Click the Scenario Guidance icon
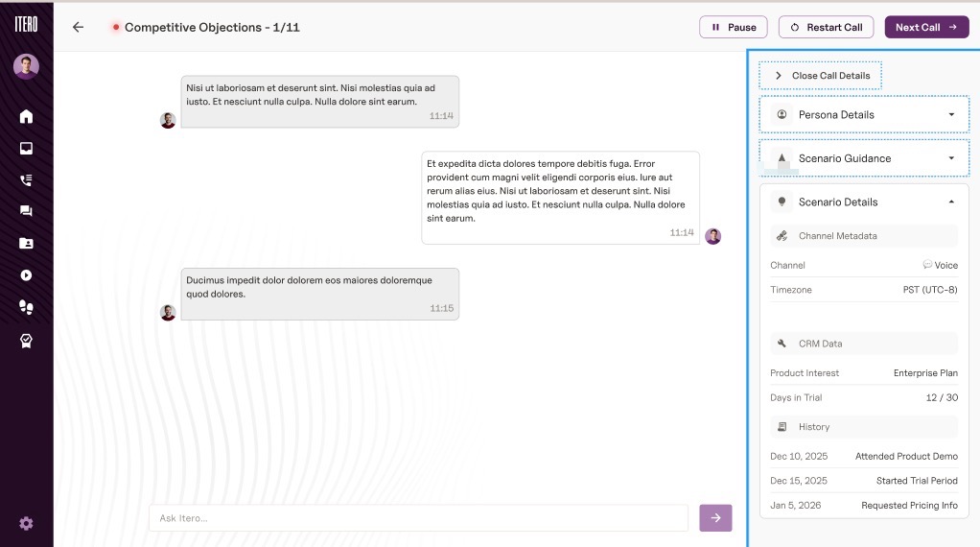This screenshot has height=547, width=980. coord(782,158)
